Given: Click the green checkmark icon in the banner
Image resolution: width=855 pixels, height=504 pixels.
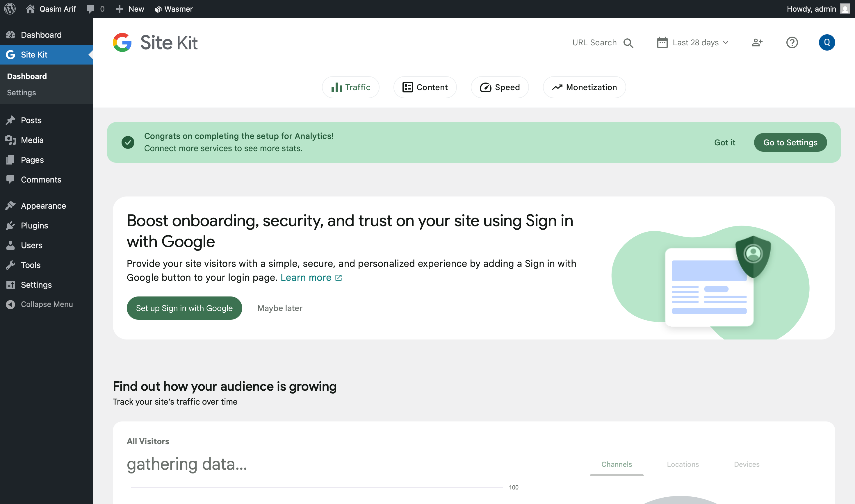Looking at the screenshot, I should pos(128,142).
